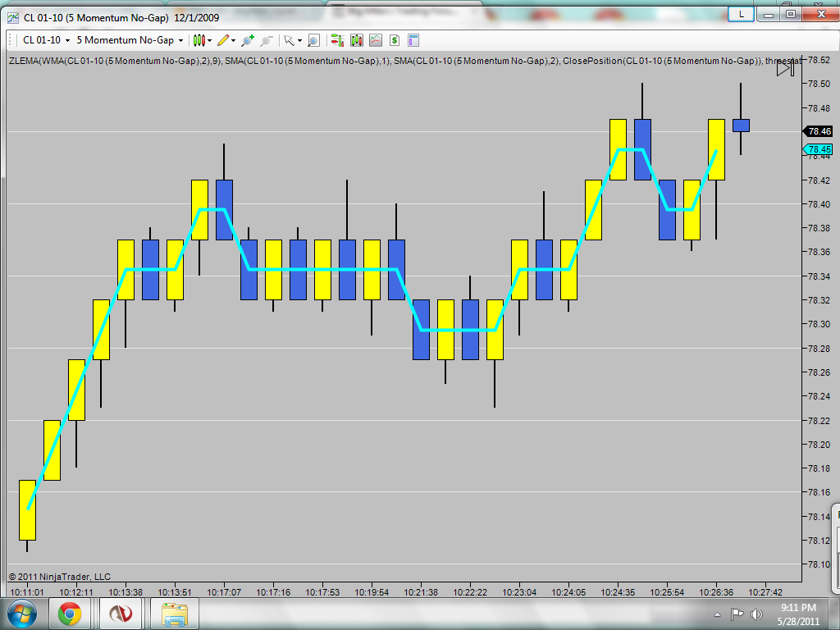Click the NinjaTrader chart icon in title bar
Viewport: 840px width, 630px height.
coord(13,18)
